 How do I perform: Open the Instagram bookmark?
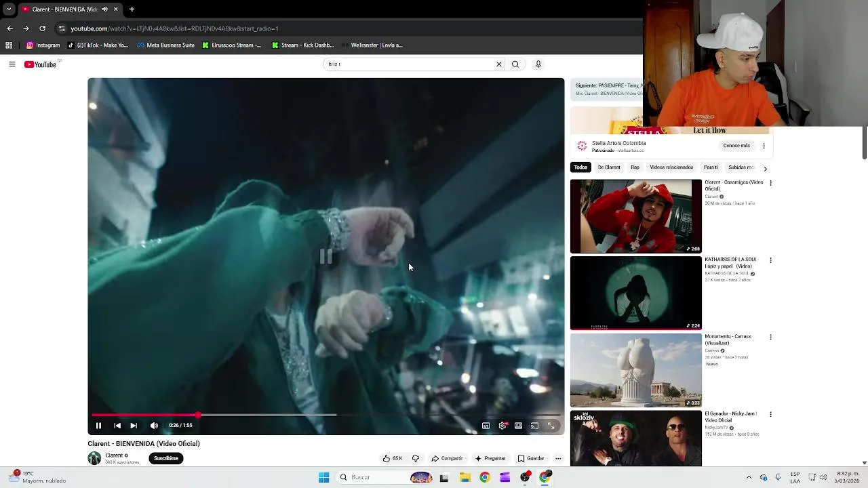click(43, 45)
